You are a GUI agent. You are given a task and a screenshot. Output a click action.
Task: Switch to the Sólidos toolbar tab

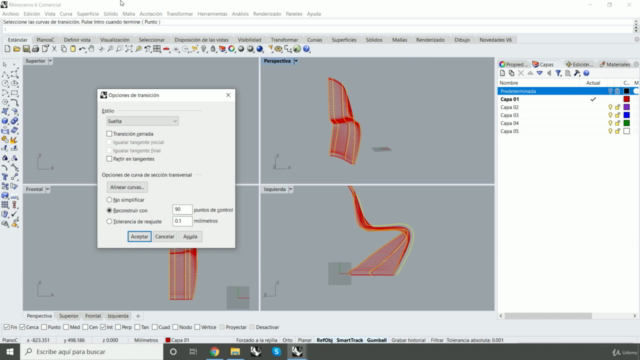click(374, 40)
